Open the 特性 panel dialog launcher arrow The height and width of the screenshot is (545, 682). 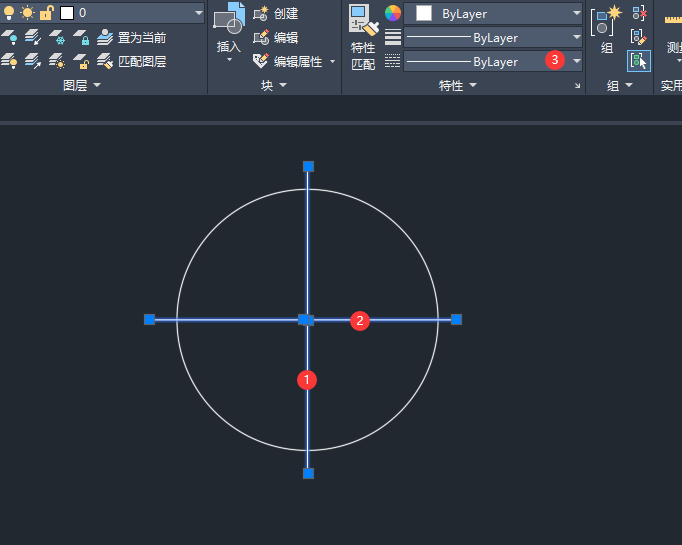577,86
